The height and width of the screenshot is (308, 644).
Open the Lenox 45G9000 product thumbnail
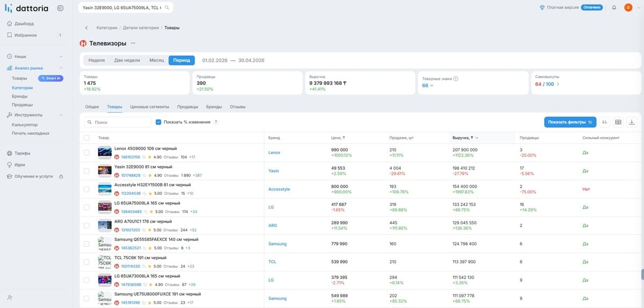pyautogui.click(x=105, y=152)
